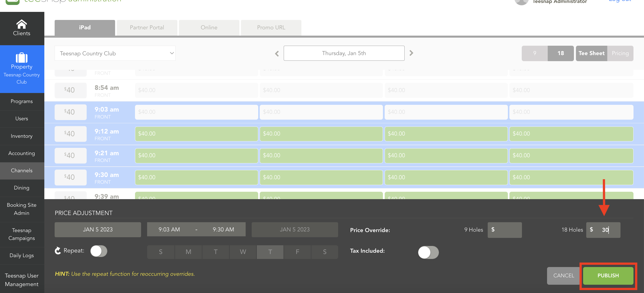Select Friday repeat day button
Image resolution: width=644 pixels, height=293 pixels.
pos(297,252)
